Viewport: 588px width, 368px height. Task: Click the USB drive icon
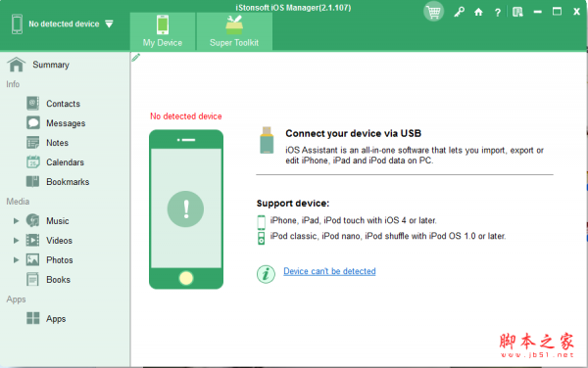click(267, 140)
